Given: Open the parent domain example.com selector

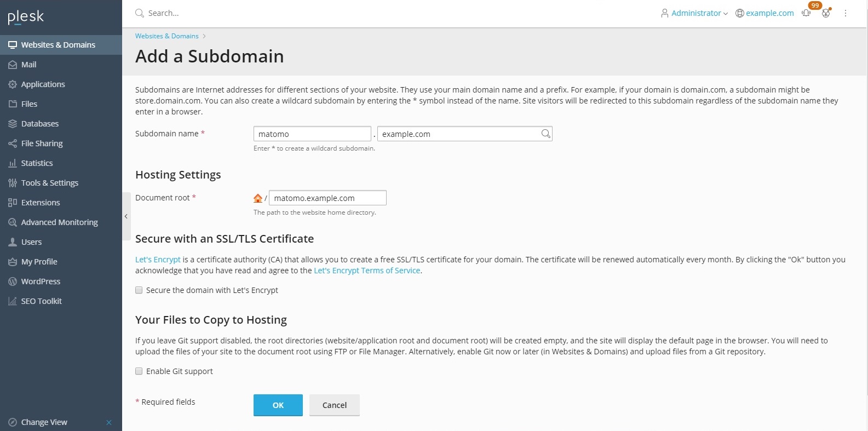Looking at the screenshot, I should (x=459, y=134).
